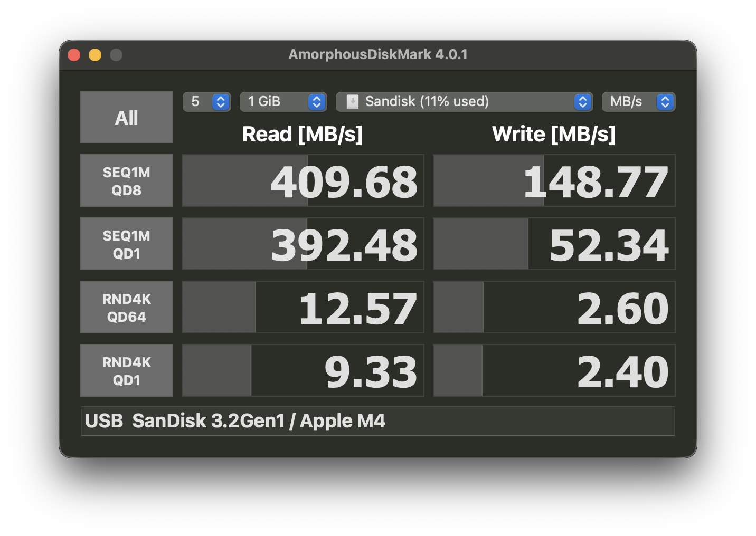Viewport: 756px width, 536px height.
Task: Change the MB/s unit dropdown
Action: (638, 101)
